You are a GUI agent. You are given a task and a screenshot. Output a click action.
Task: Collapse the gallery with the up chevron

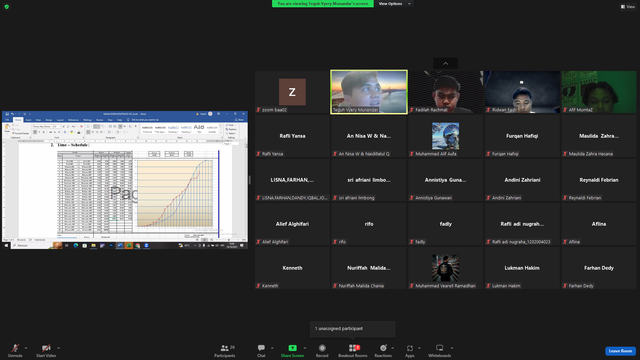pyautogui.click(x=445, y=64)
